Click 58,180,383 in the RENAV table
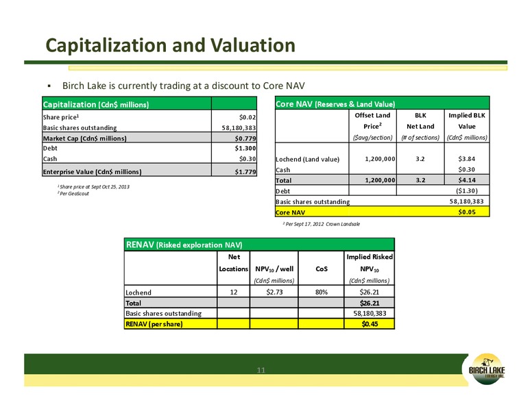The width and height of the screenshot is (532, 411). (370, 313)
